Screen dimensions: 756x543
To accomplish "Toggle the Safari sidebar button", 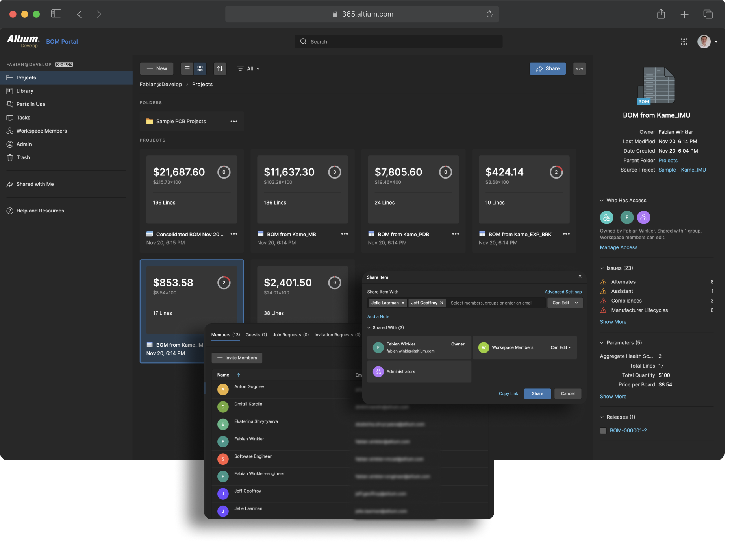I will click(x=56, y=14).
